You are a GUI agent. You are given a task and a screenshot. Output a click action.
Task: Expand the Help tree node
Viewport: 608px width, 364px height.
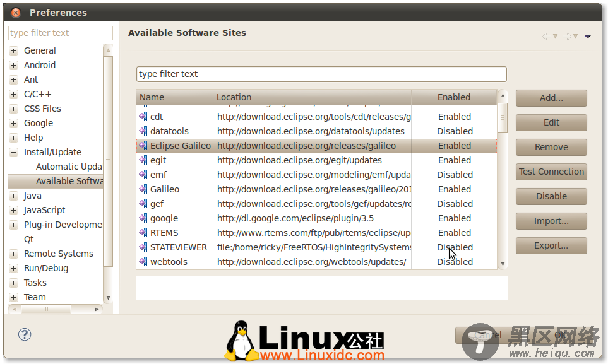pyautogui.click(x=13, y=138)
